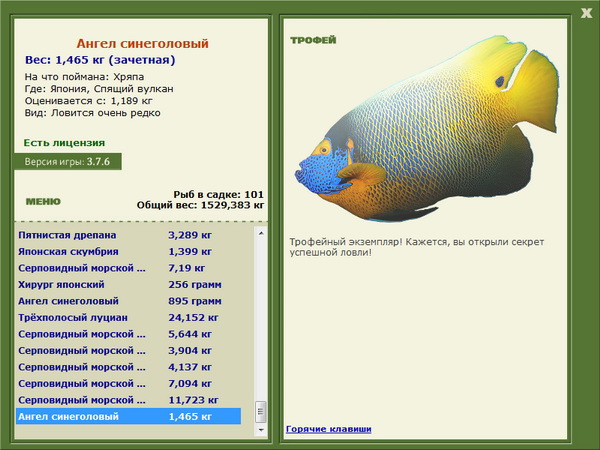The width and height of the screenshot is (600, 450).
Task: Select Серповидный морской 11,723 кг entry
Action: click(129, 400)
